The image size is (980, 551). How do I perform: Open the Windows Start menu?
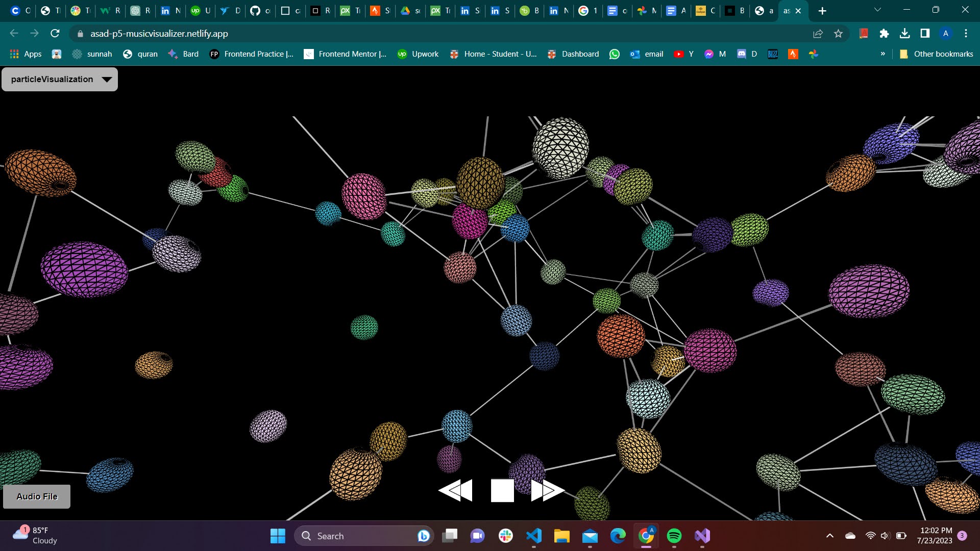click(278, 536)
